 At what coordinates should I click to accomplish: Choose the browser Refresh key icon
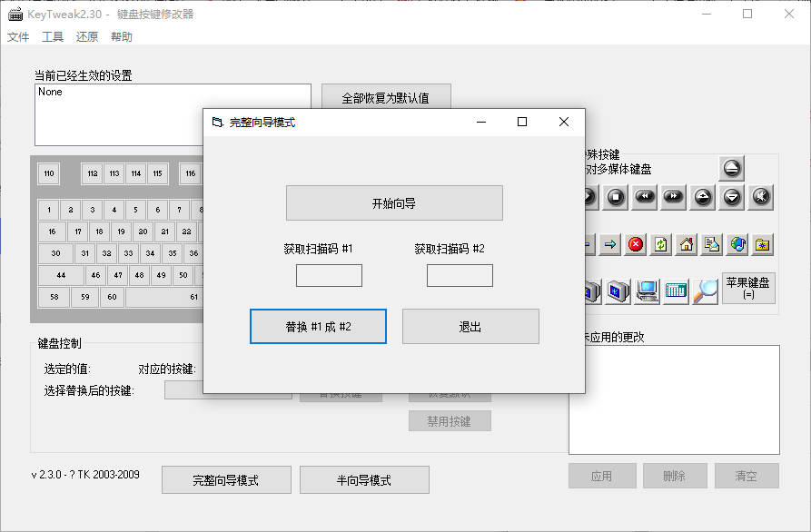(661, 244)
